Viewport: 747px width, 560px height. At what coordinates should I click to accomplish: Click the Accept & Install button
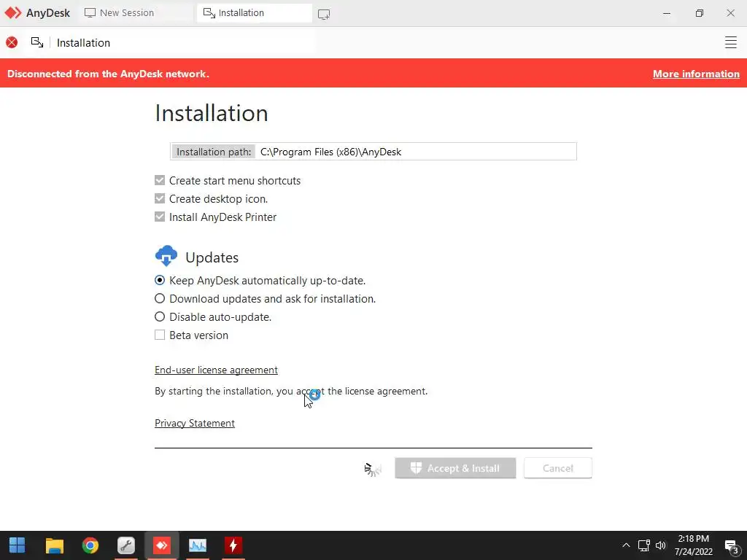(455, 468)
